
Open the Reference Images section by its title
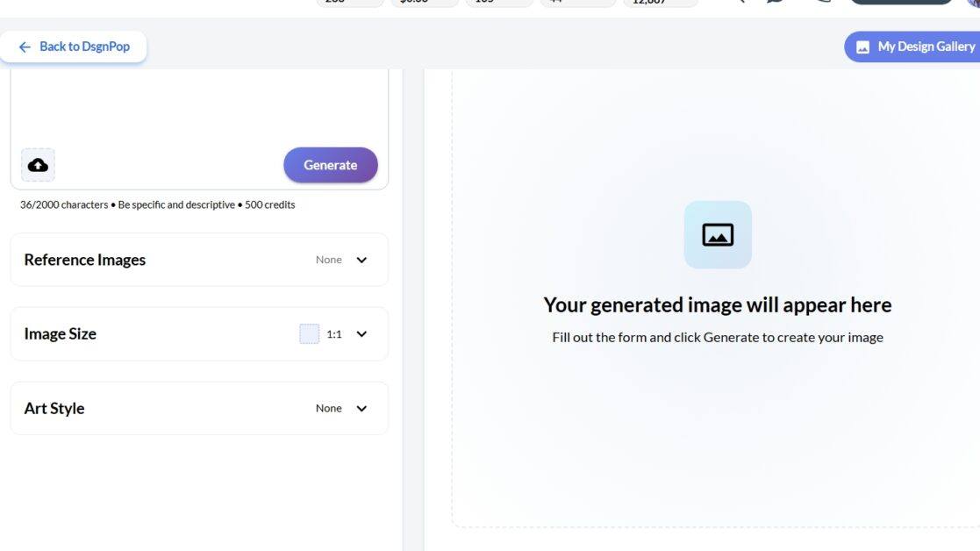point(85,260)
